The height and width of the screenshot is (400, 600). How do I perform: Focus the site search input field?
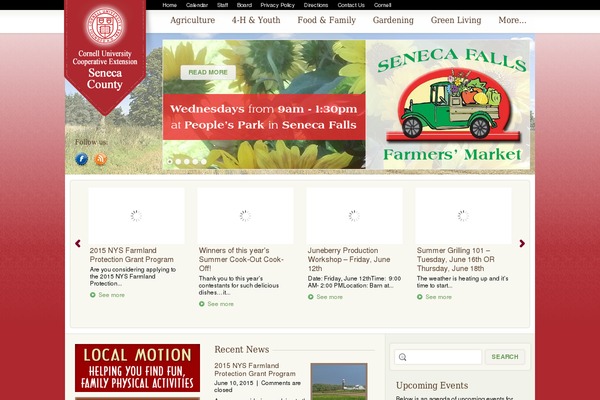pos(438,357)
